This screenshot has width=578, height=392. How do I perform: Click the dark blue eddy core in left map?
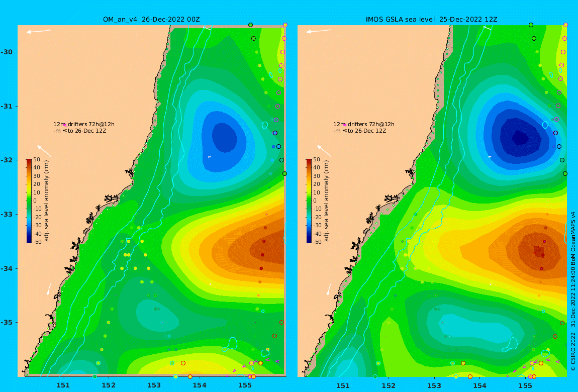point(224,137)
